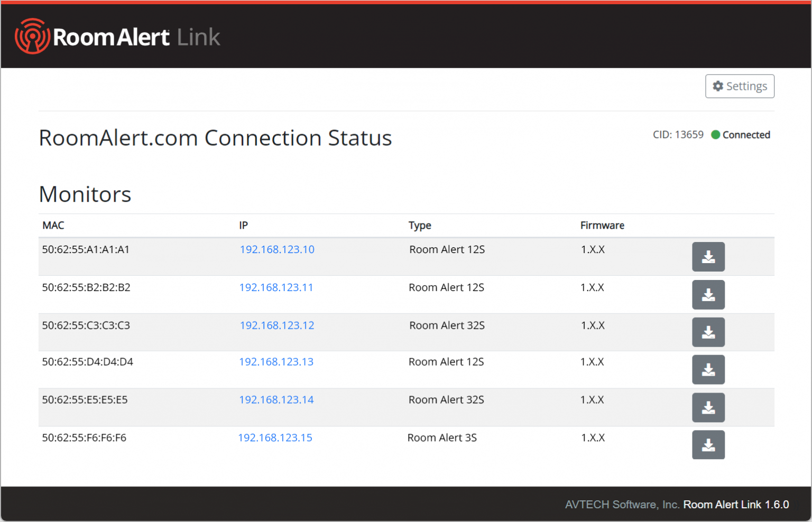The width and height of the screenshot is (812, 522).
Task: Download firmware for the Room Alert 32S at 192.168.123.12
Action: tap(708, 332)
